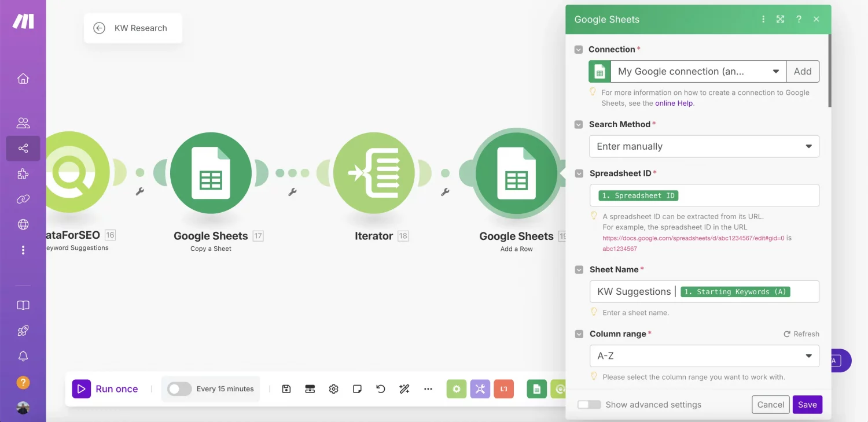Open Search Method Enter manually dropdown
Image resolution: width=868 pixels, height=422 pixels.
tap(704, 146)
